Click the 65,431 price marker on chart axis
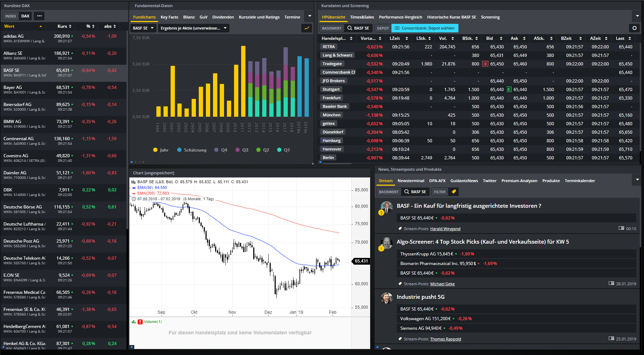Viewport: 644px width, 355px height. (361, 261)
